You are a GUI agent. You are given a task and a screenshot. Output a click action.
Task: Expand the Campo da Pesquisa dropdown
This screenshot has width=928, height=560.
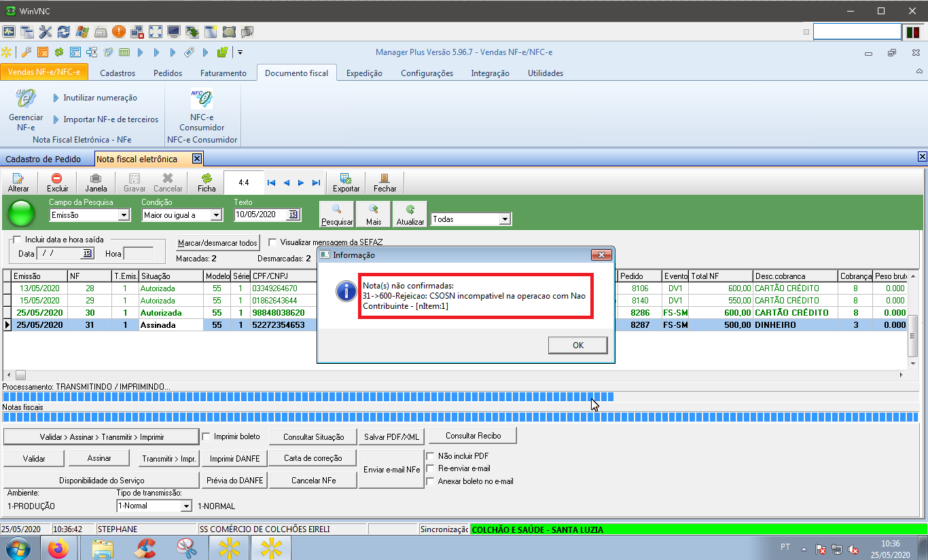(124, 215)
